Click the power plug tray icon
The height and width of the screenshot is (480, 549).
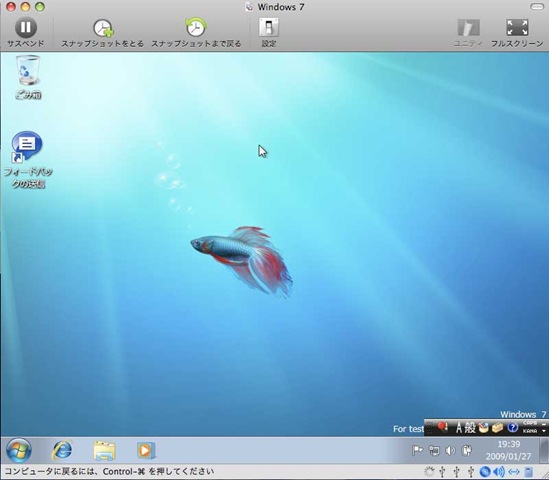coord(467,450)
